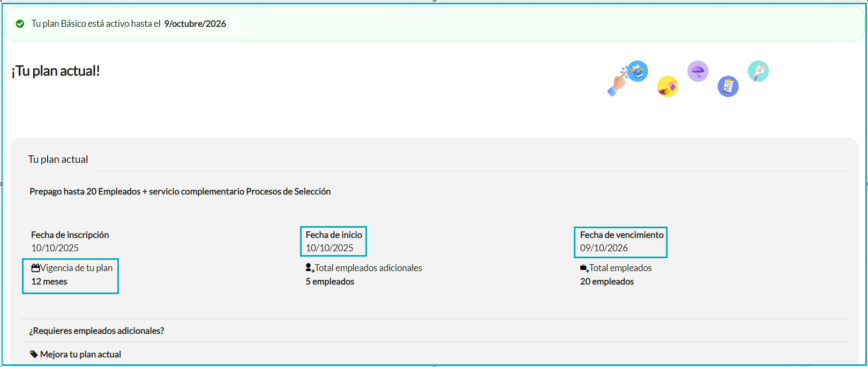The height and width of the screenshot is (367, 868).
Task: Click the Fecha de inicio date 10/10/2025
Action: tap(330, 248)
